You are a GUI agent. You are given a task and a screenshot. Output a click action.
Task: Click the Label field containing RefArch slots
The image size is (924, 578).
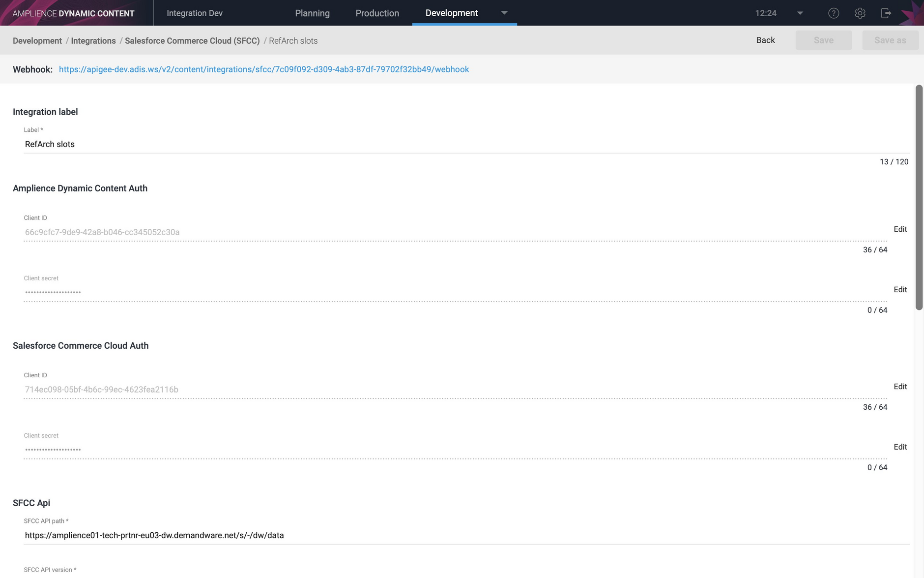pyautogui.click(x=466, y=144)
